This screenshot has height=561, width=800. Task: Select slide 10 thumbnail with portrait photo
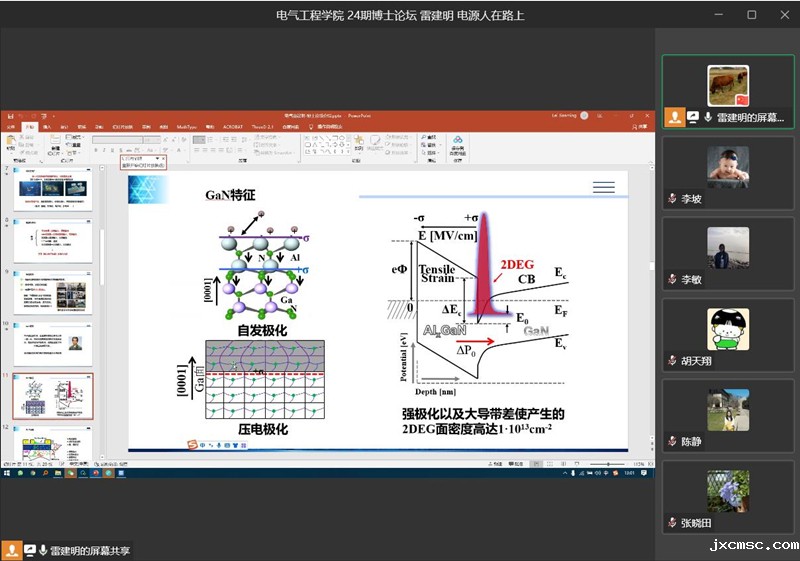[x=52, y=343]
